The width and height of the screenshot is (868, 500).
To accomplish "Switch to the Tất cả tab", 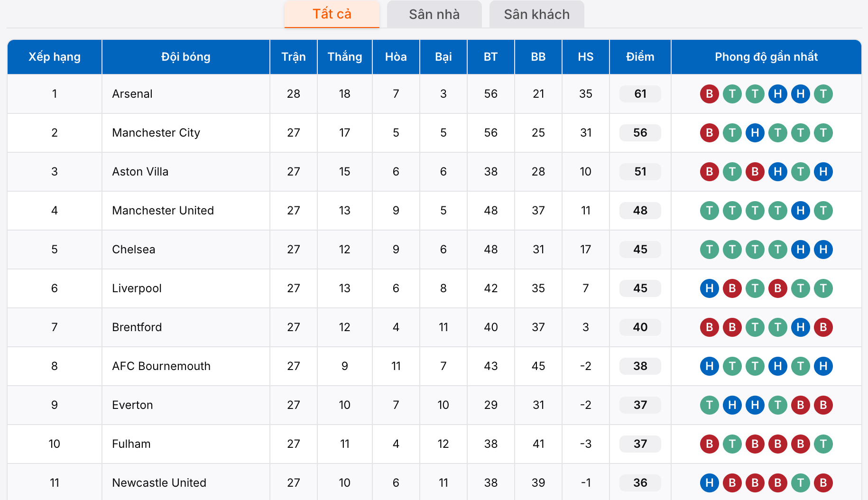I will click(x=332, y=14).
